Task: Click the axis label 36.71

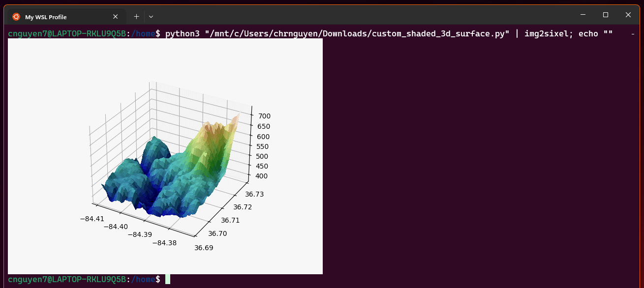Action: pos(230,220)
